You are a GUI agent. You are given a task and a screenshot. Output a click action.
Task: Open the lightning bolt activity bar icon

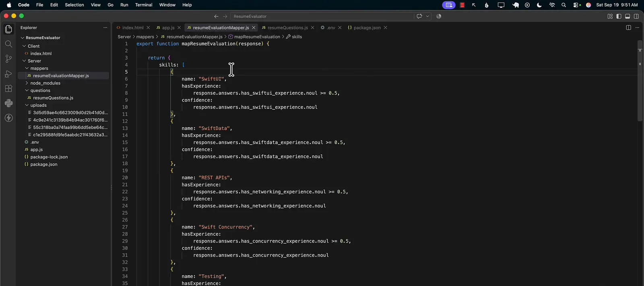point(8,118)
